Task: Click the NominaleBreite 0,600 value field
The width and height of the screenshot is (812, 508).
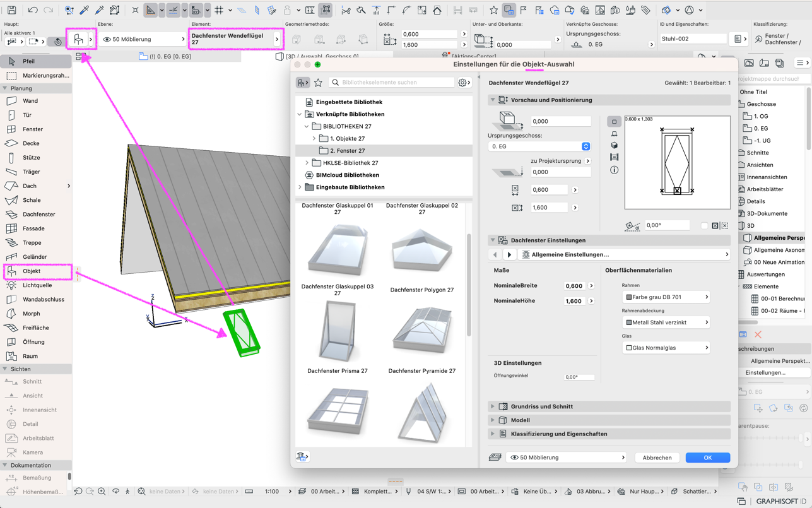Action: tap(574, 286)
